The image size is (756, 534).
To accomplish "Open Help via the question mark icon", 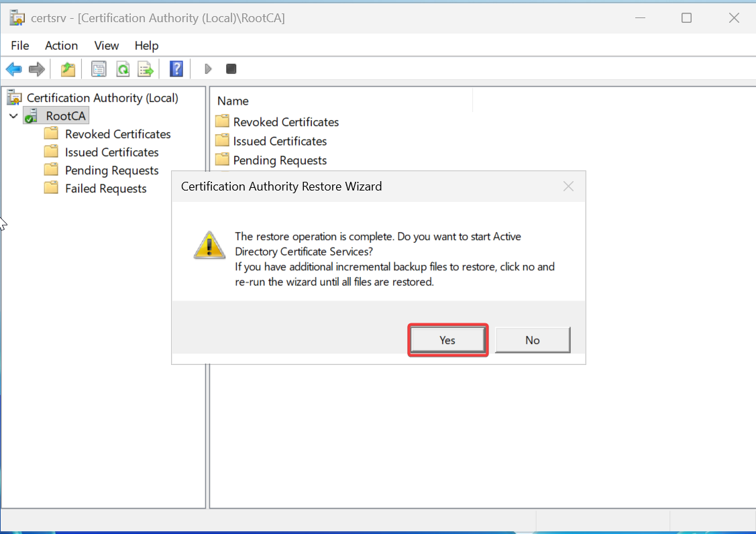I will pyautogui.click(x=176, y=69).
